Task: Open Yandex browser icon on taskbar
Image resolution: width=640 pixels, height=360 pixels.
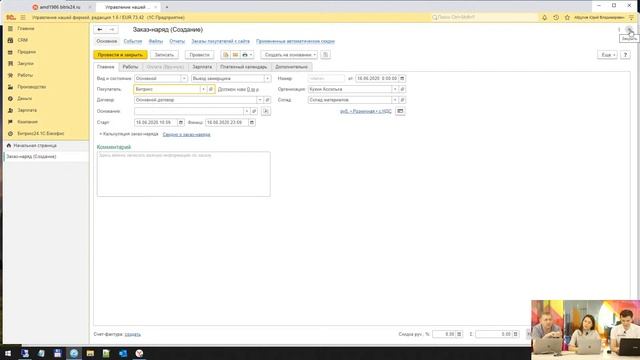Action: click(x=139, y=353)
